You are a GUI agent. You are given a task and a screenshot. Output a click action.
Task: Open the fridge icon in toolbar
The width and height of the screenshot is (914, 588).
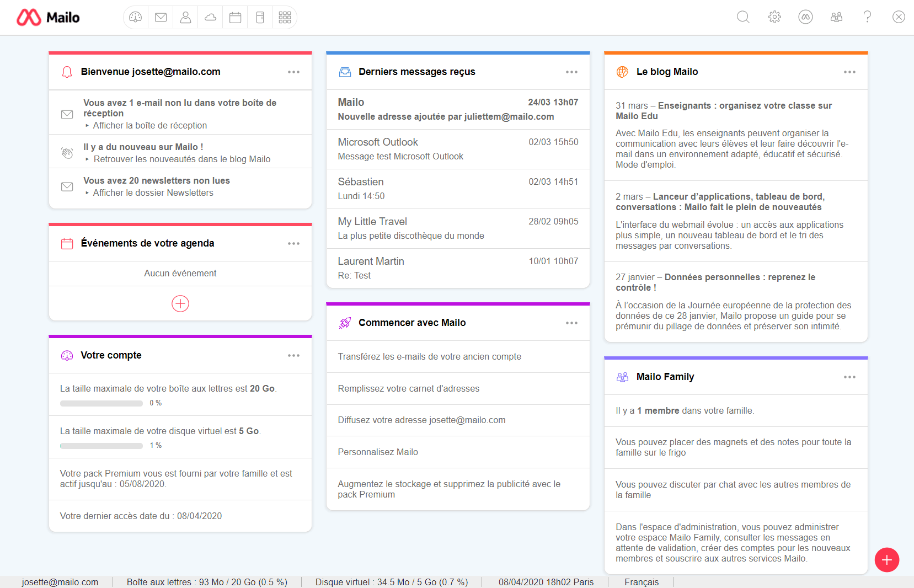coord(260,17)
